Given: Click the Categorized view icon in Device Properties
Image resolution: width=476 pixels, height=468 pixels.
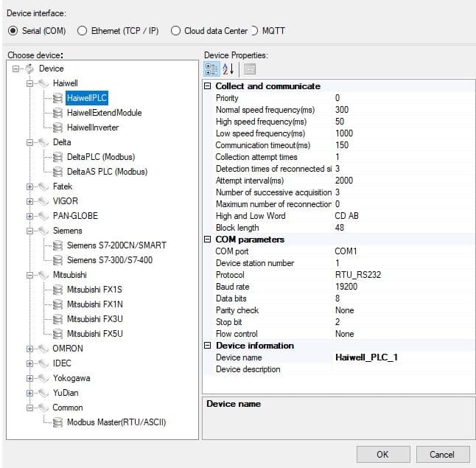Looking at the screenshot, I should [211, 69].
